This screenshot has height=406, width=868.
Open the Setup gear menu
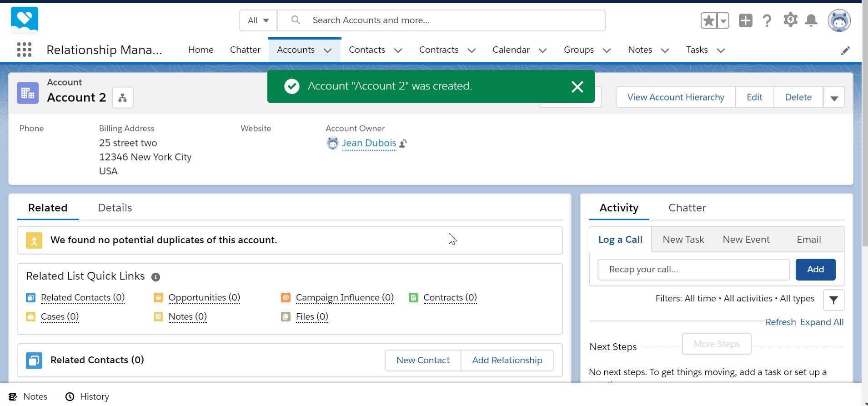pyautogui.click(x=790, y=20)
